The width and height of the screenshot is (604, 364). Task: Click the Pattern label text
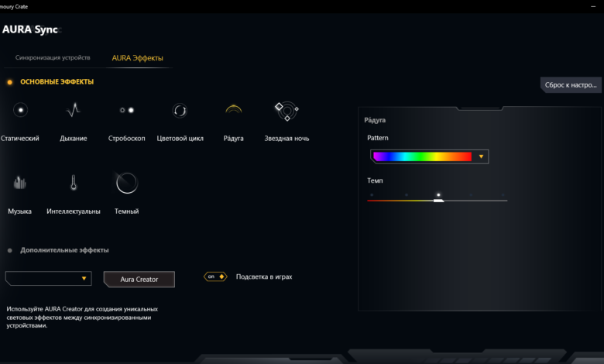[378, 138]
